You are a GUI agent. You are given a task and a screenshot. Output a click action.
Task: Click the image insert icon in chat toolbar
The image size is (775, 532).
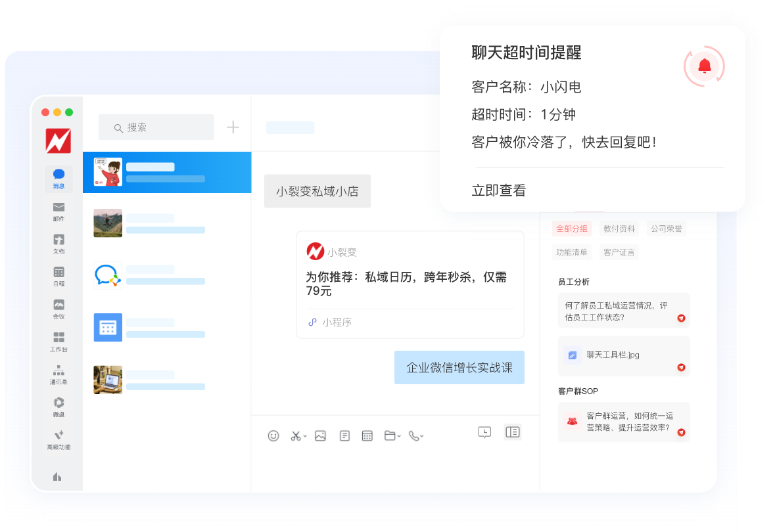pyautogui.click(x=320, y=435)
